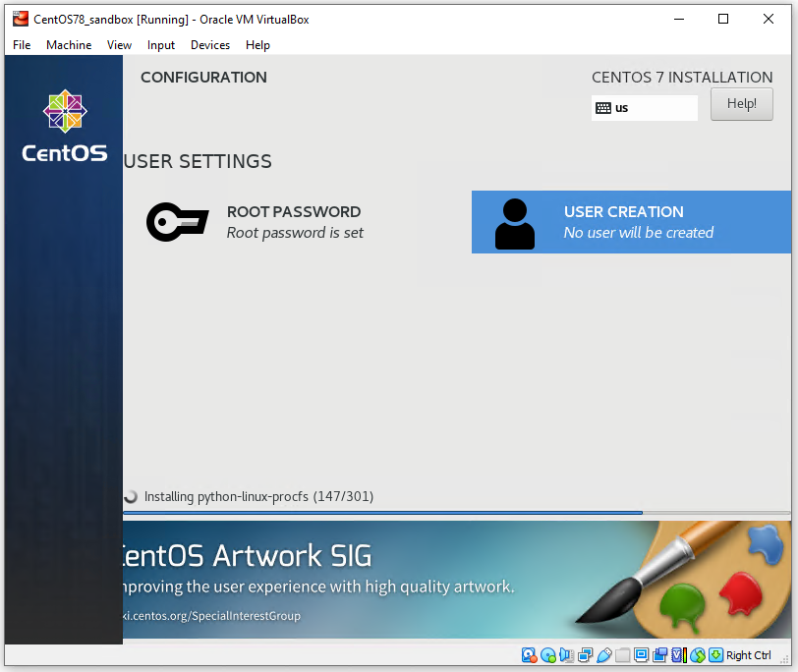Open the USB devices status icon
Screen dimensions: 798x672
click(x=604, y=655)
